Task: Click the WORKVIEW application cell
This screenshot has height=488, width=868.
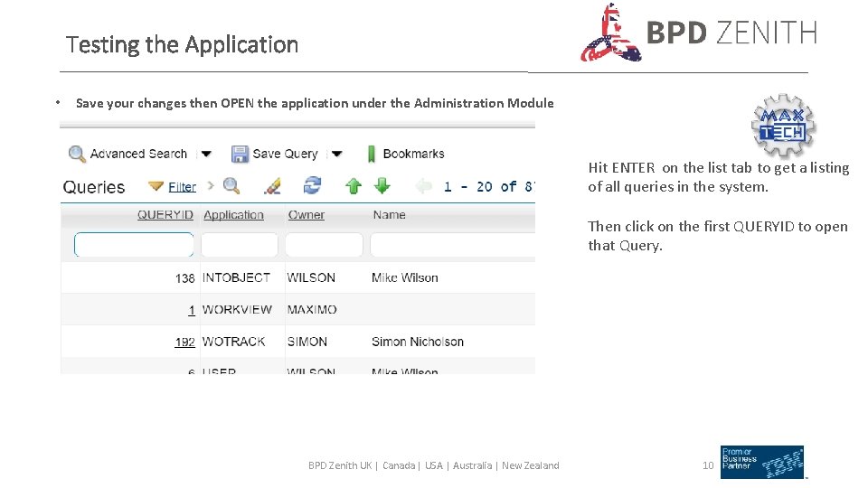Action: coord(237,310)
